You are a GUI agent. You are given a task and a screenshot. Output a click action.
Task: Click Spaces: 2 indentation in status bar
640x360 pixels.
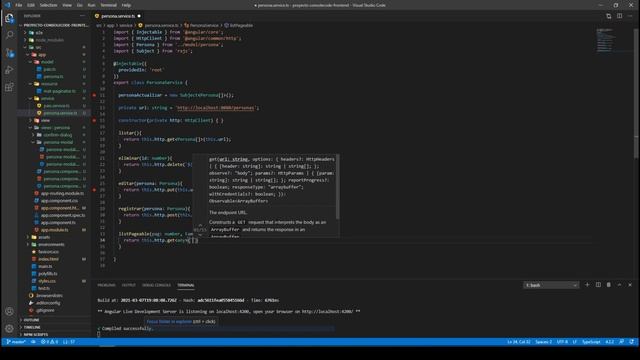tap(543, 342)
